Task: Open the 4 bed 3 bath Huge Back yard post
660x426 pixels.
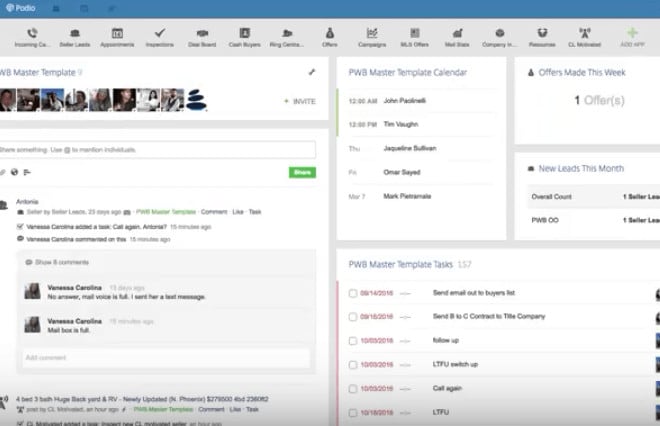Action: (x=142, y=399)
